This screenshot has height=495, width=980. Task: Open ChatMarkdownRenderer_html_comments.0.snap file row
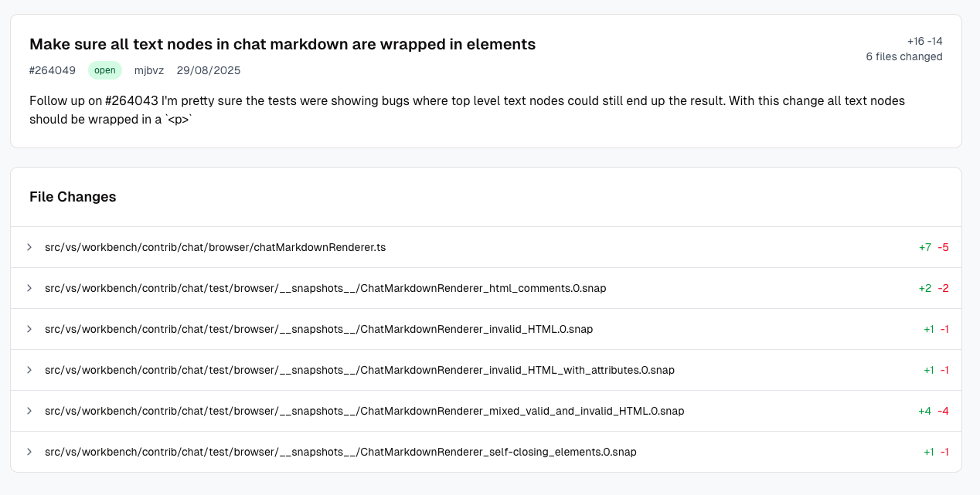(x=325, y=288)
